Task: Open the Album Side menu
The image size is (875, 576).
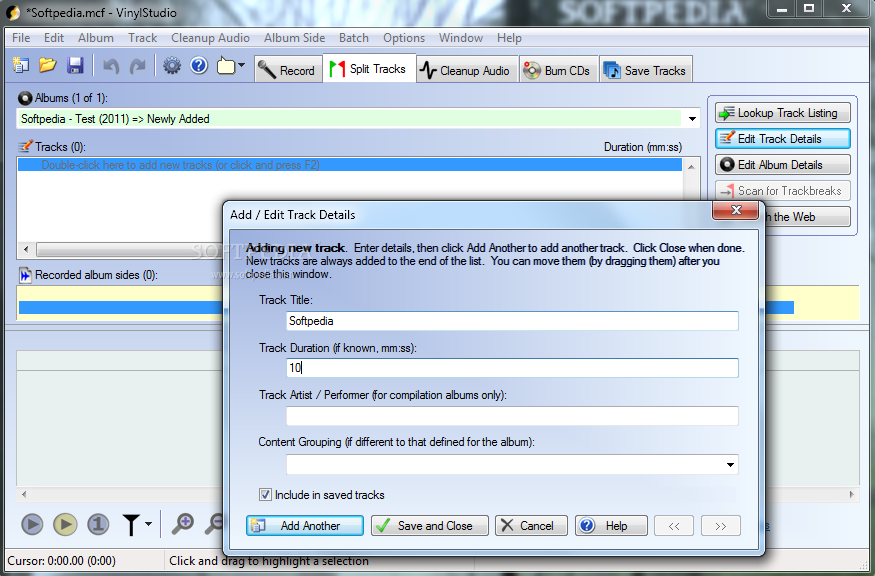Action: [294, 38]
